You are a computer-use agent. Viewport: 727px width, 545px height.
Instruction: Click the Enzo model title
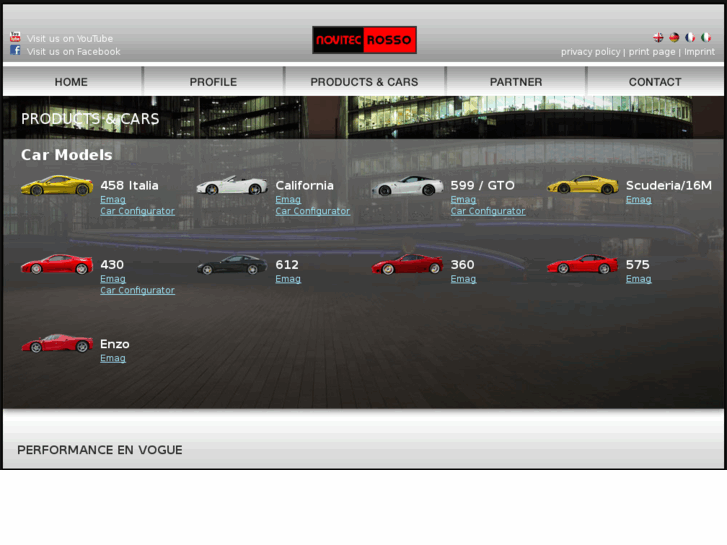115,344
